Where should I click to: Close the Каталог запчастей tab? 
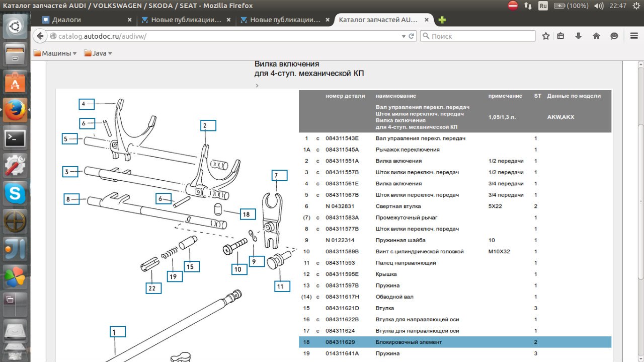click(x=427, y=20)
